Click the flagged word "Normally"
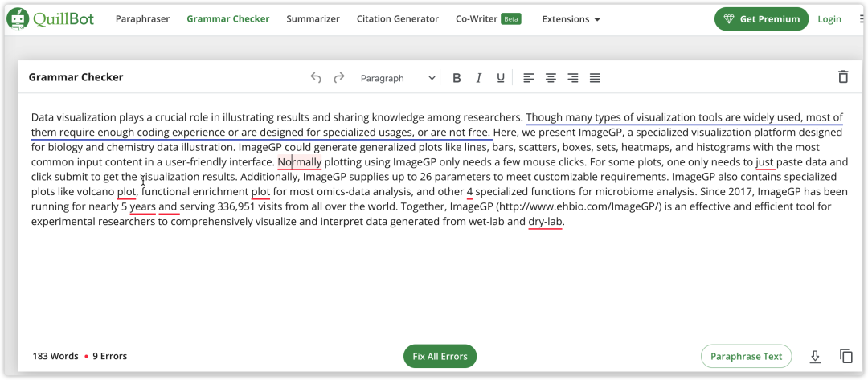This screenshot has width=868, height=380. (x=300, y=162)
